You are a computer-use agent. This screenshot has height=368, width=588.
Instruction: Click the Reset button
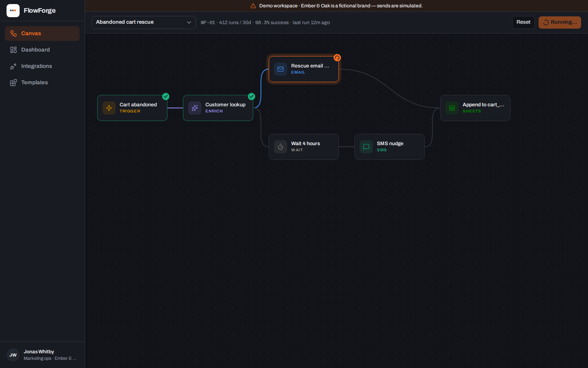tap(523, 22)
